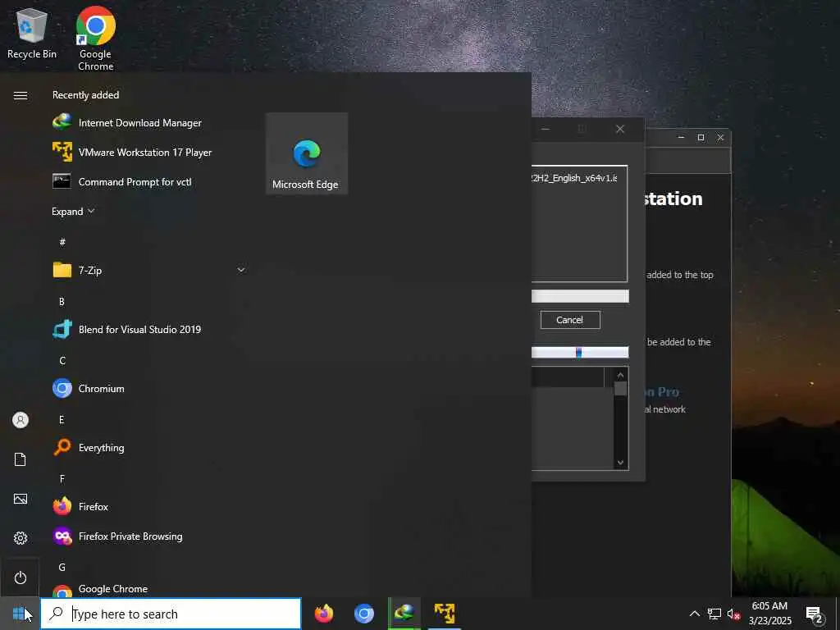Open Google Chrome desktop shortcut

(x=95, y=39)
